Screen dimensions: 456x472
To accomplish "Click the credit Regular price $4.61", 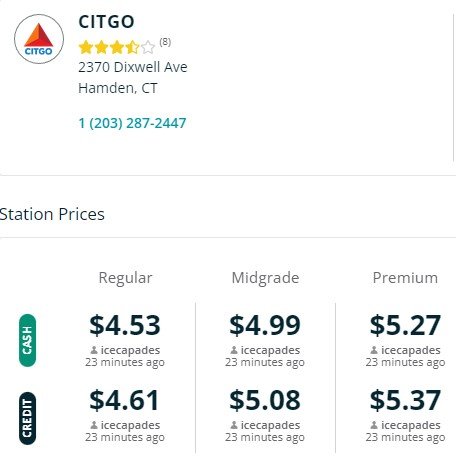I will [124, 400].
